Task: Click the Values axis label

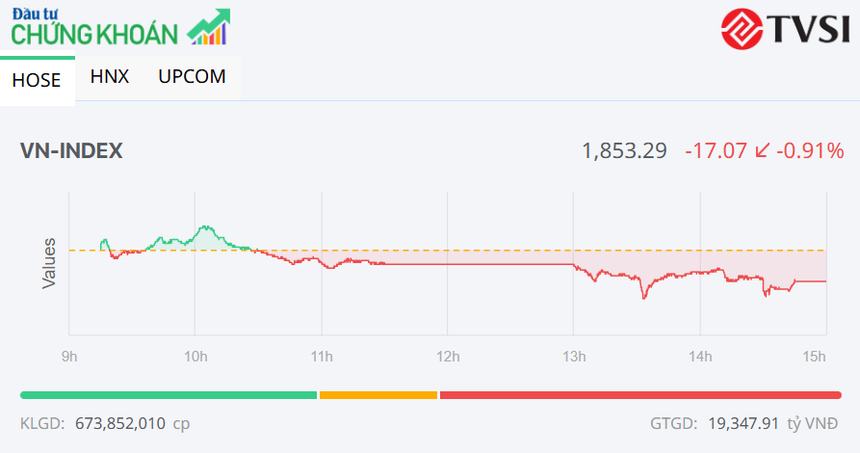Action: [48, 264]
